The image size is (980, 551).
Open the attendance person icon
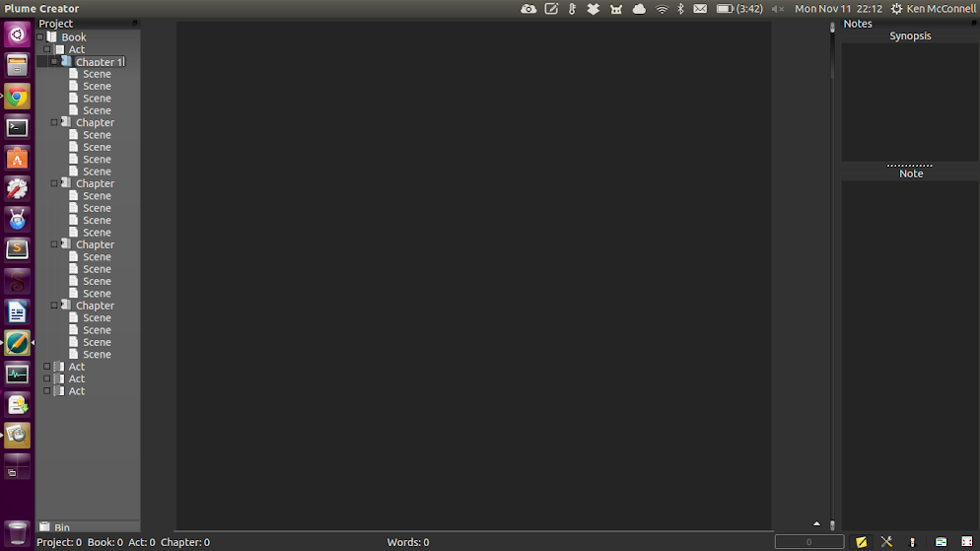(x=912, y=541)
